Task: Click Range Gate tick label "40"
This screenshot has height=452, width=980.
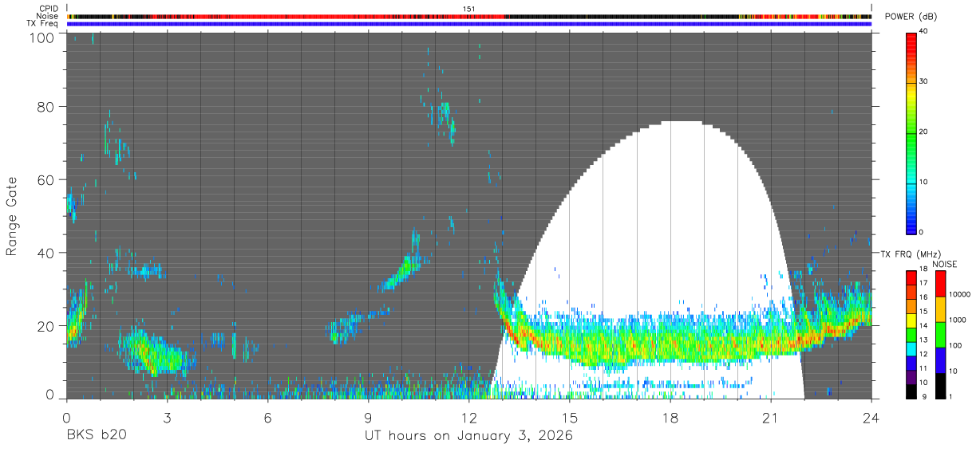Action: [x=45, y=254]
